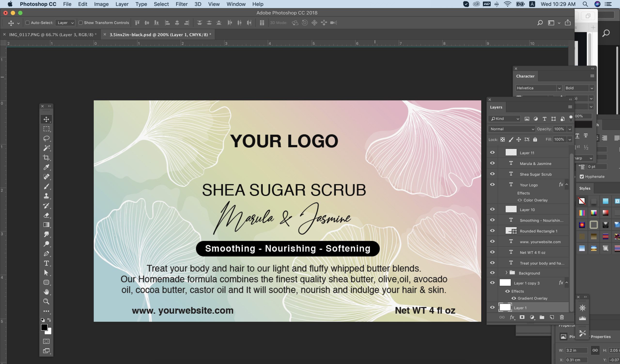Select the Crop tool
Image resolution: width=620 pixels, height=364 pixels.
pyautogui.click(x=46, y=158)
